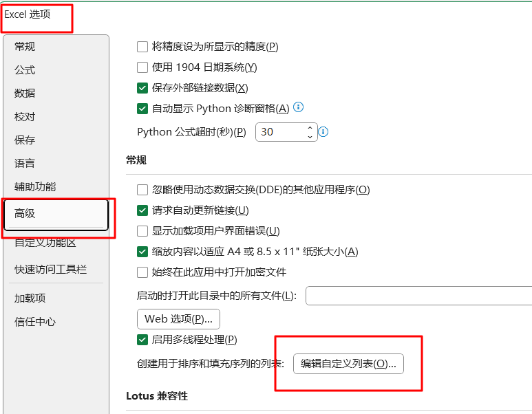Decrease Python 公式超时 value with down arrow
The width and height of the screenshot is (532, 414).
tap(310, 136)
